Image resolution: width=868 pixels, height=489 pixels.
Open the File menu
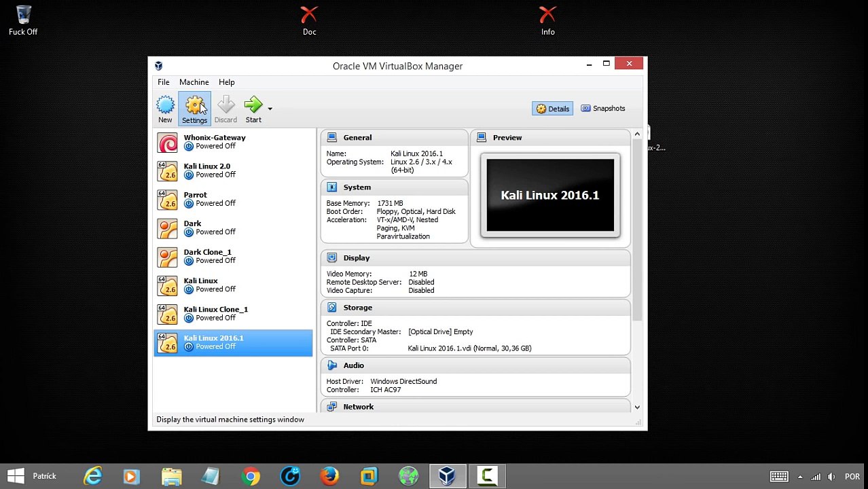pyautogui.click(x=164, y=82)
